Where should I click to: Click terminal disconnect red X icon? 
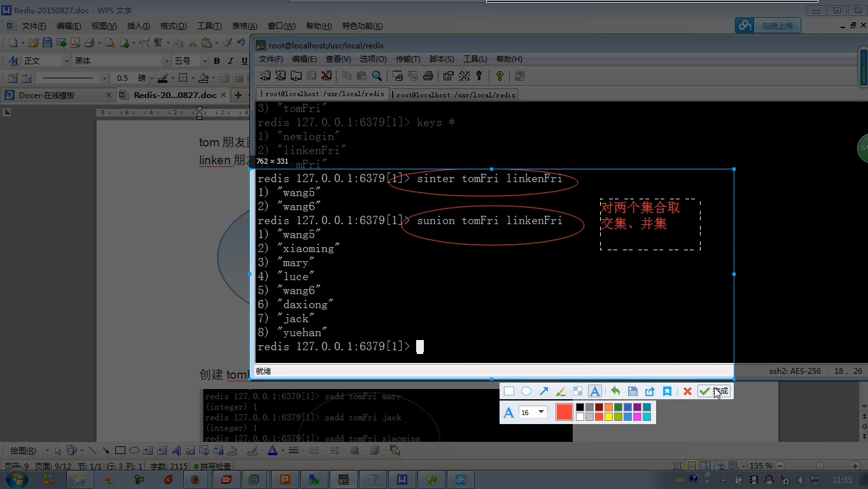[326, 76]
